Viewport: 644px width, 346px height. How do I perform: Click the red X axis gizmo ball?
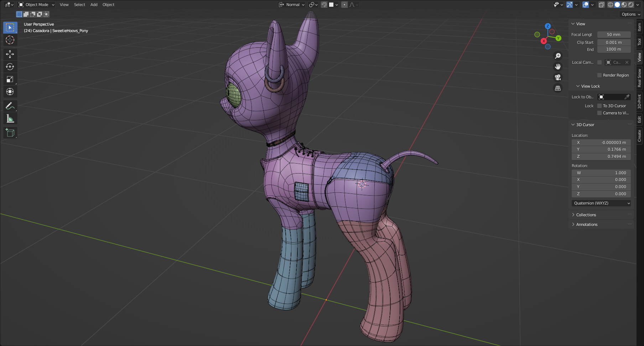tap(544, 41)
